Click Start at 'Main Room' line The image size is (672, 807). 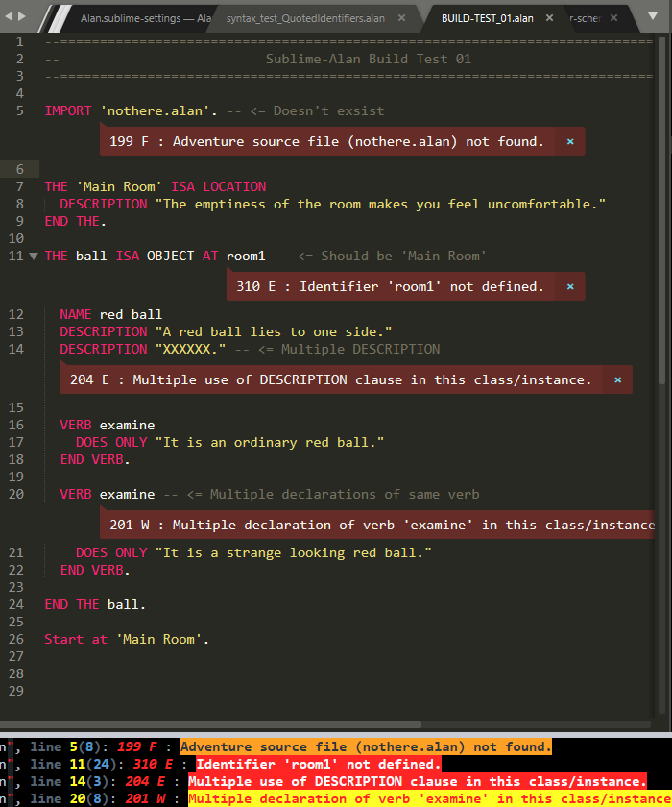pos(127,639)
